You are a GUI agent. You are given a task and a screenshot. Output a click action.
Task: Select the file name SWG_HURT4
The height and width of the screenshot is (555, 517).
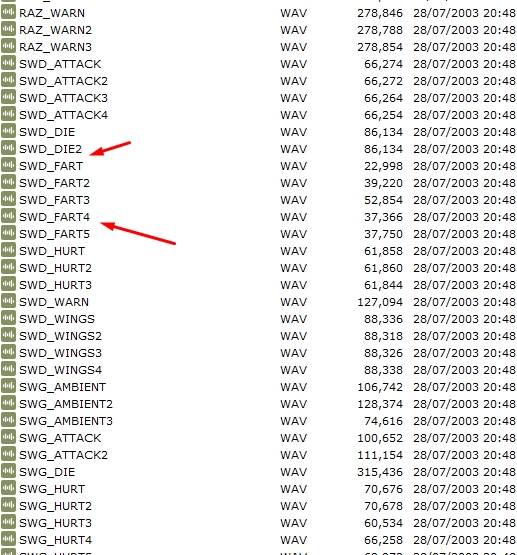tap(56, 540)
